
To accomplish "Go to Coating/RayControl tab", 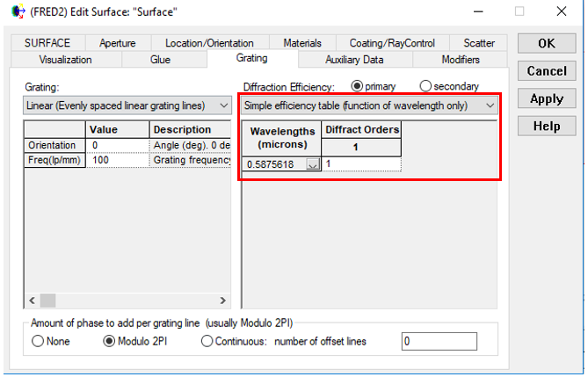I will 390,43.
